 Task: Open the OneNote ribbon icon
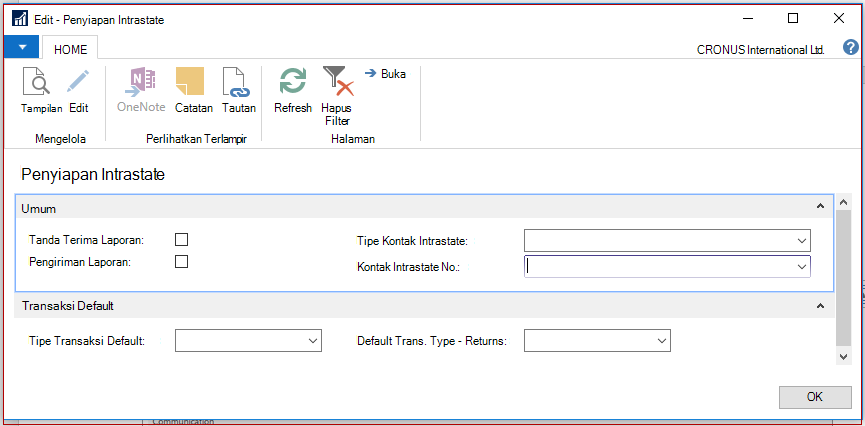tap(141, 82)
